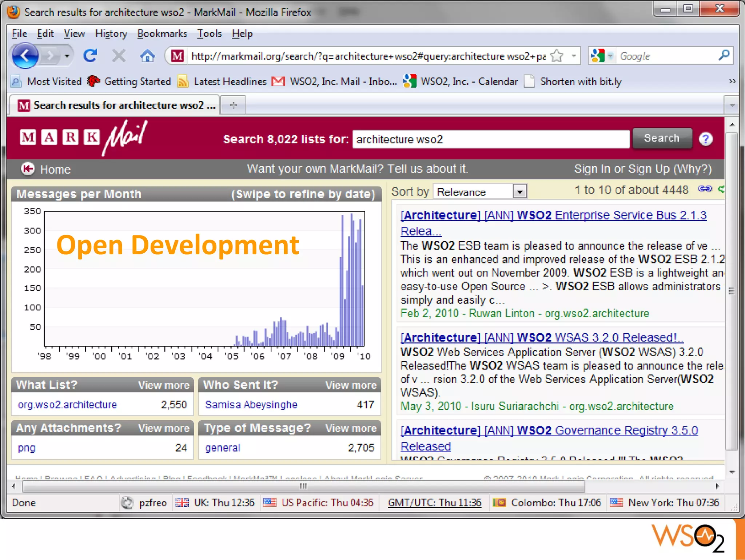Screen dimensions: 745x560
Task: Click the address bar URL field
Action: [368, 56]
